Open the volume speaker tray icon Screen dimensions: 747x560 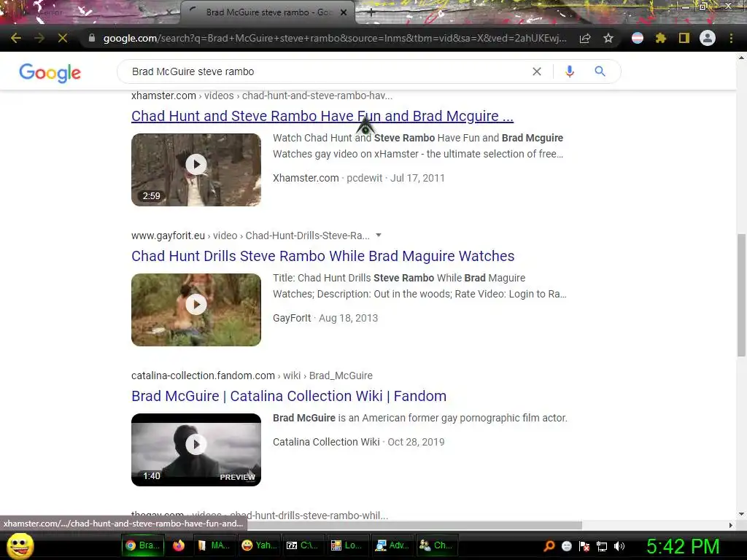click(x=619, y=546)
